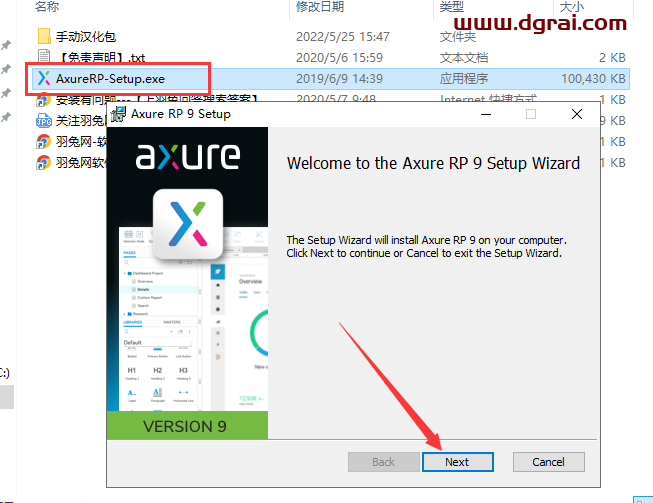Click the VERSION 9 green banner
Image resolution: width=653 pixels, height=503 pixels.
(187, 425)
